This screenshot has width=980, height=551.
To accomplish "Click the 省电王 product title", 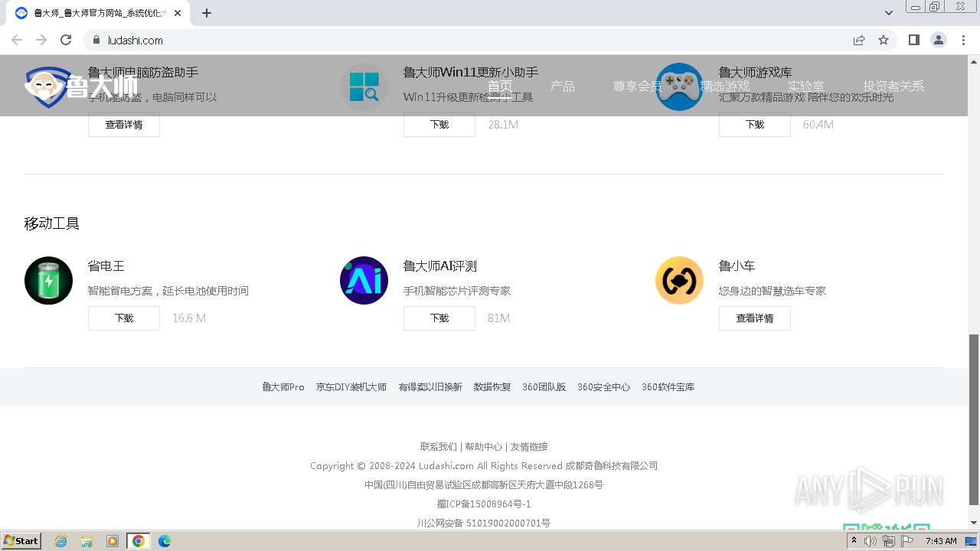I will click(x=106, y=266).
